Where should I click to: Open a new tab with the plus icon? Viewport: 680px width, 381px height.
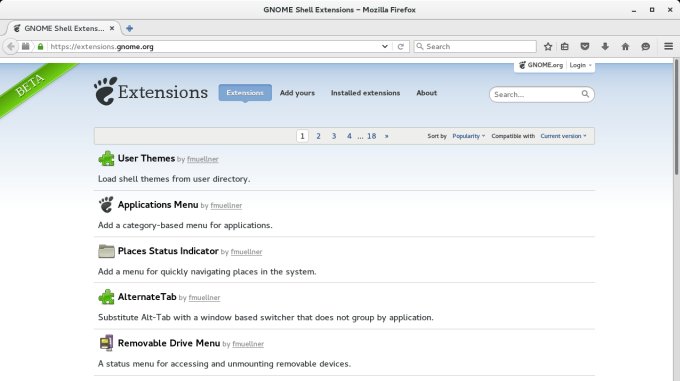pos(129,29)
